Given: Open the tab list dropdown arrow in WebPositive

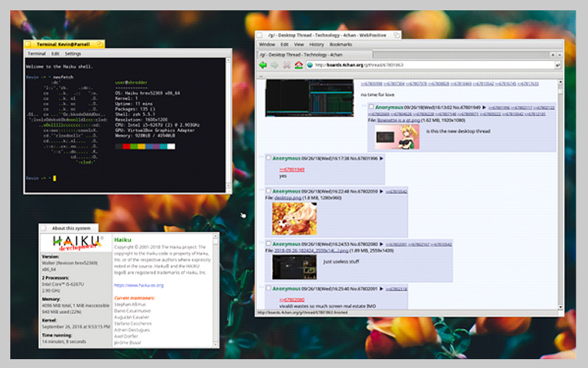Looking at the screenshot, I should [559, 54].
